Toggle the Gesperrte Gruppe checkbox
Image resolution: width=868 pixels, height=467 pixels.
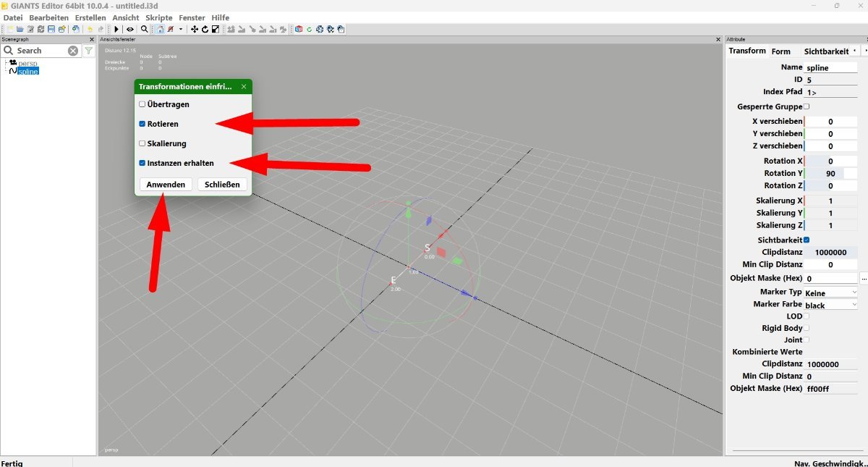tap(807, 106)
